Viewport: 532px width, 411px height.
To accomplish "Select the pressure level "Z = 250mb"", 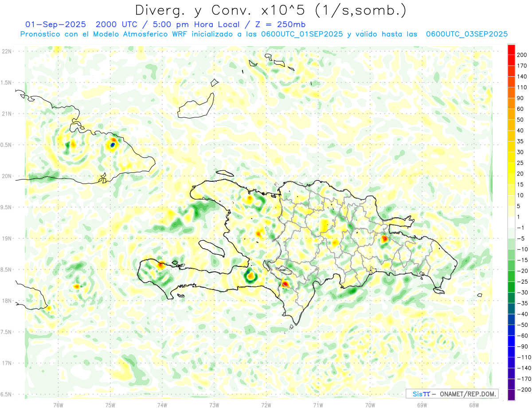I will (x=280, y=24).
